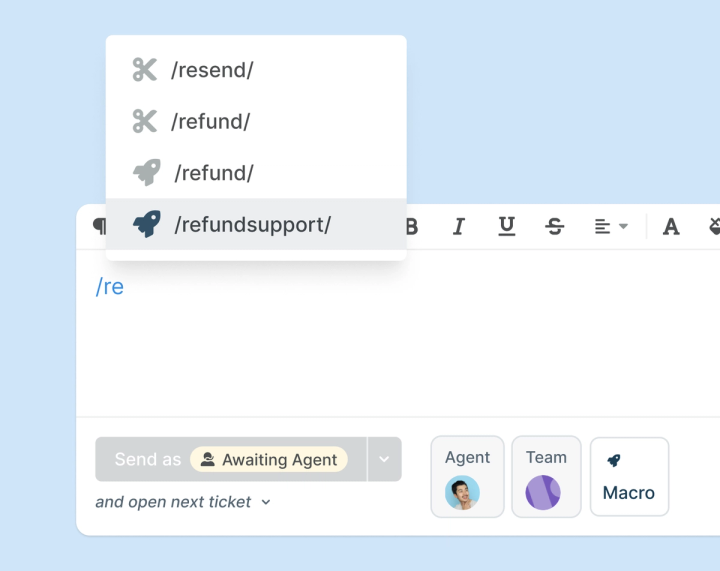This screenshot has width=720, height=571.
Task: Click the clear formatting icon at toolbar edge
Action: click(714, 227)
